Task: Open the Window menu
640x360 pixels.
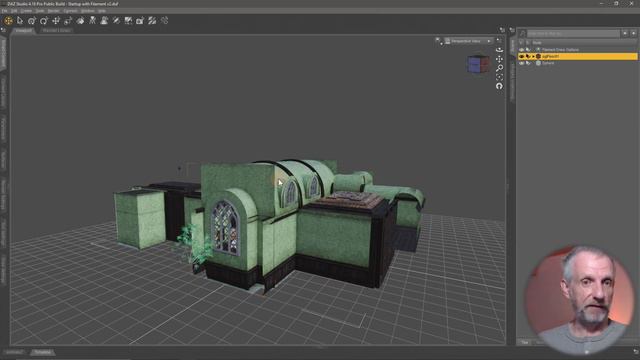Action: 87,11
